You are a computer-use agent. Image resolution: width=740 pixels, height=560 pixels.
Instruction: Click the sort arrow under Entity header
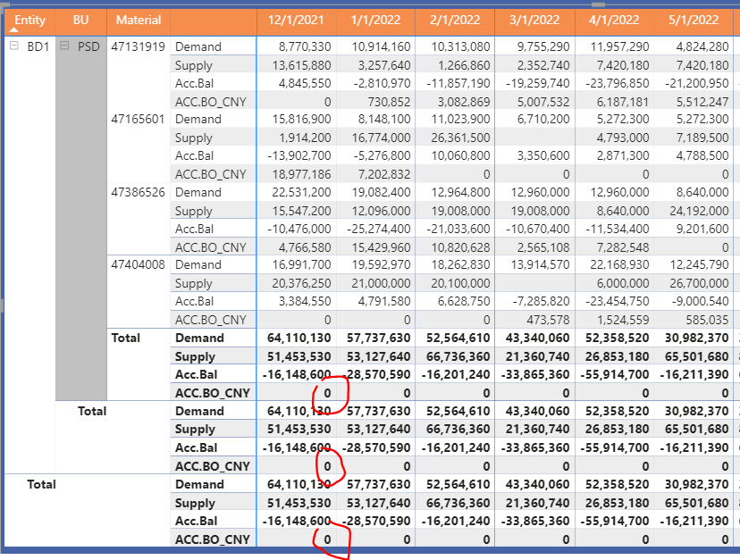click(14, 29)
